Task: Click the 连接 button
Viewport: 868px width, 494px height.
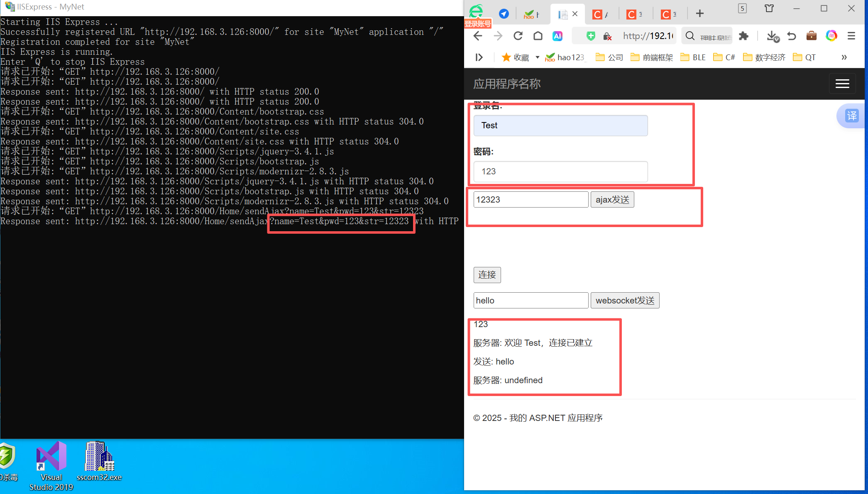Action: point(487,275)
